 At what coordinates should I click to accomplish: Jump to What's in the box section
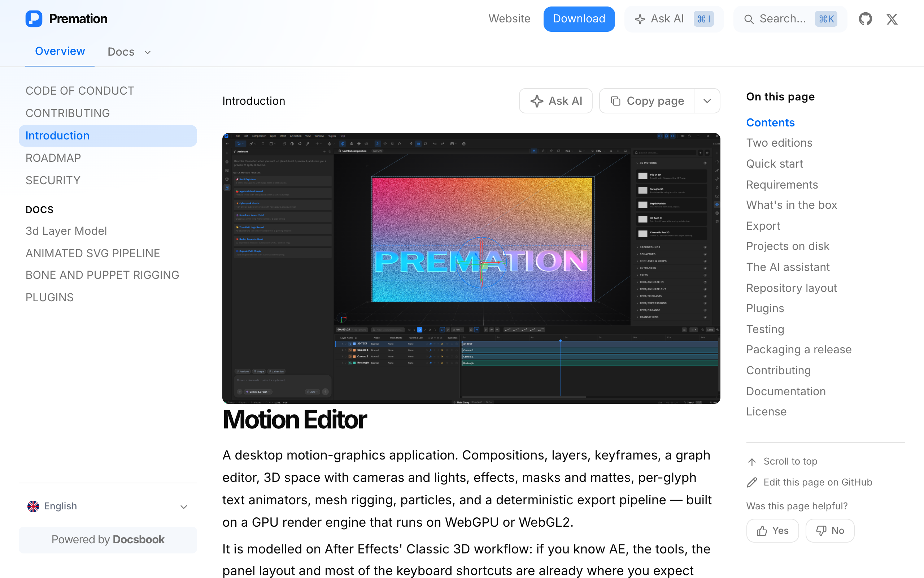pyautogui.click(x=792, y=205)
